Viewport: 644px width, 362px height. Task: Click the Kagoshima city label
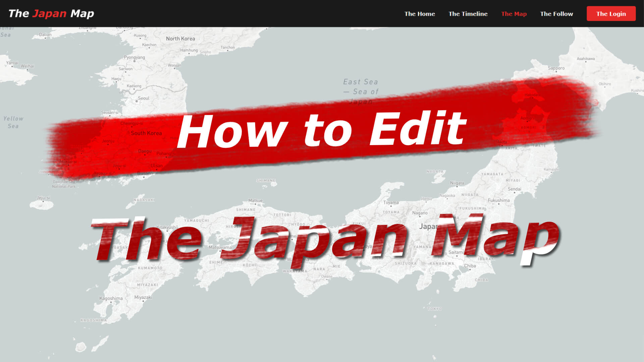tap(111, 298)
